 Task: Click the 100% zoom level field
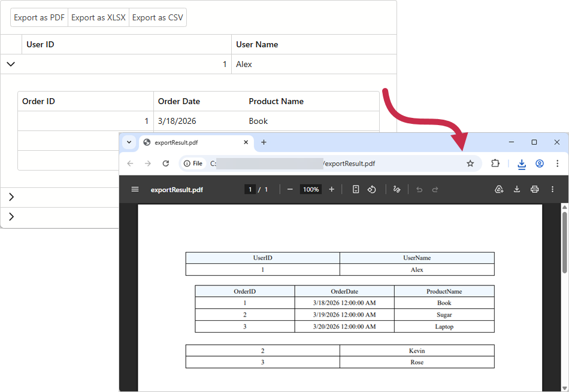tap(311, 189)
